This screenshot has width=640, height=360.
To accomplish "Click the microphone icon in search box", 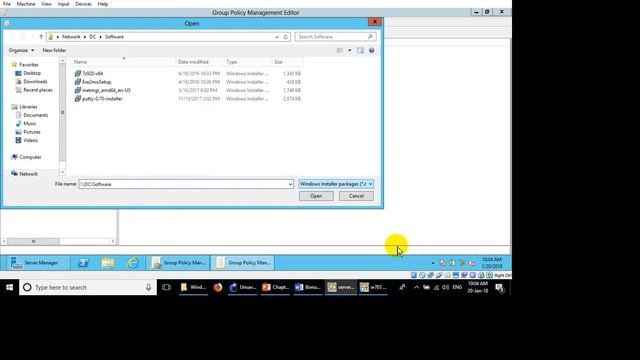I will (149, 287).
